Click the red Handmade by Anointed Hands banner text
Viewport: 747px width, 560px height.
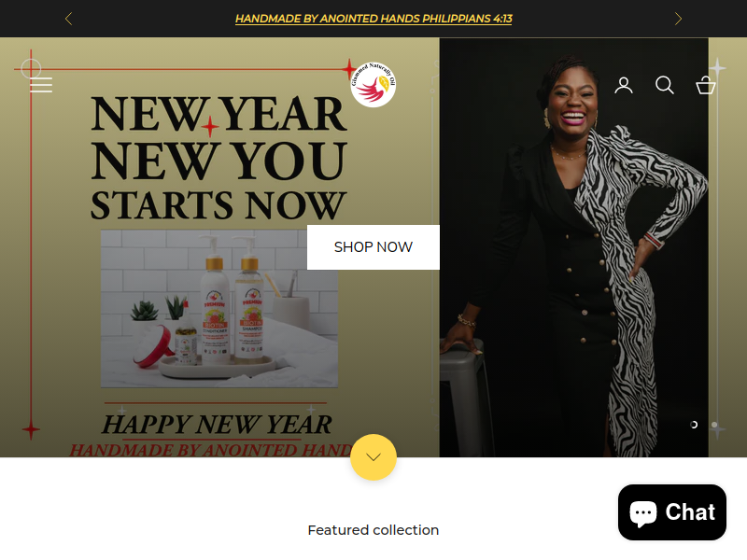point(211,450)
